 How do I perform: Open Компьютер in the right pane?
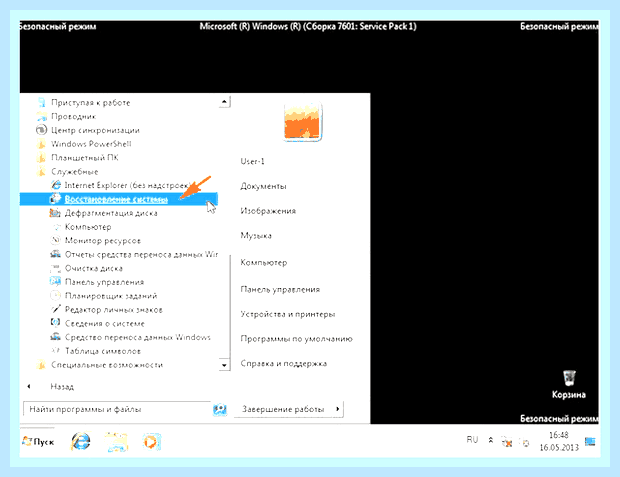click(x=264, y=262)
